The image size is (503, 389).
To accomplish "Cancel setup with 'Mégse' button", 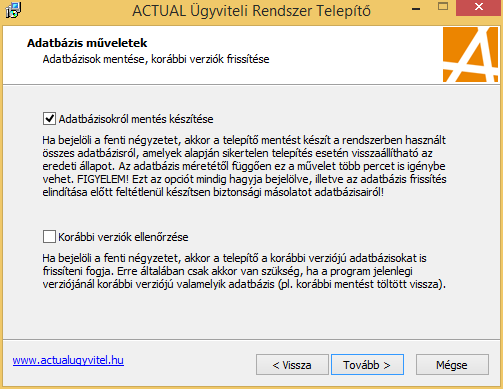I will (452, 365).
